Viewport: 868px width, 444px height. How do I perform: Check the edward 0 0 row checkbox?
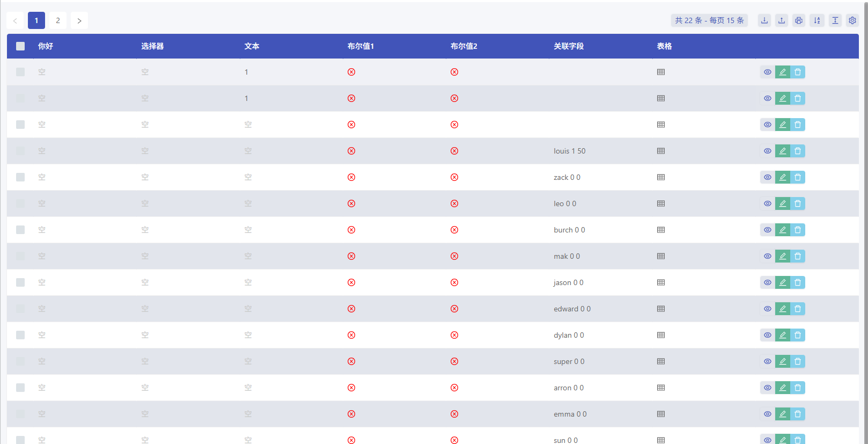(x=20, y=309)
